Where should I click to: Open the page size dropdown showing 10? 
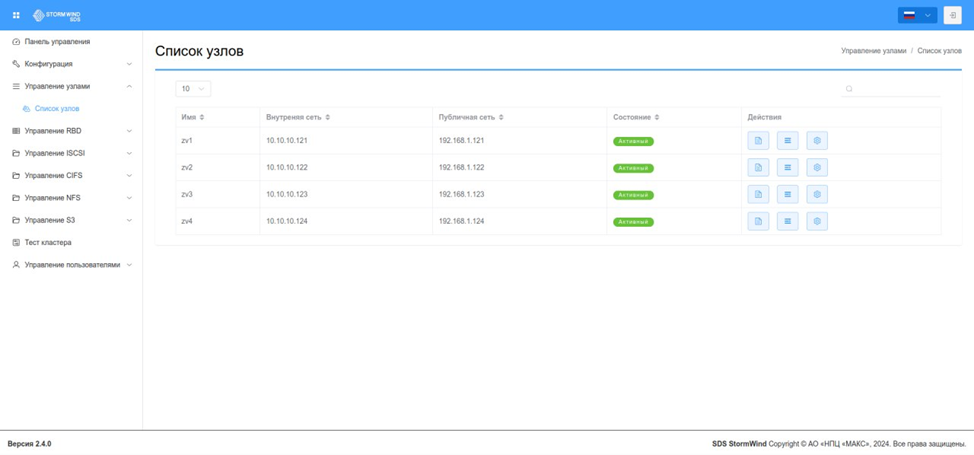193,89
